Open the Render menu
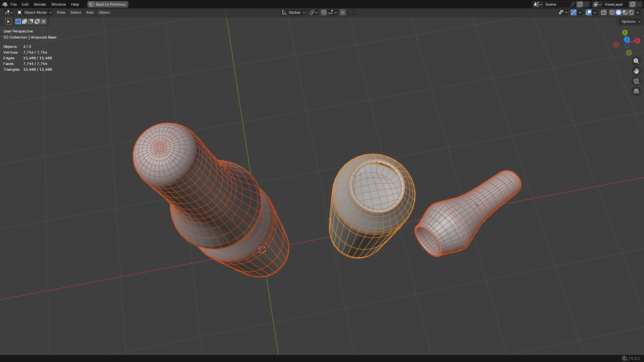 coord(40,4)
